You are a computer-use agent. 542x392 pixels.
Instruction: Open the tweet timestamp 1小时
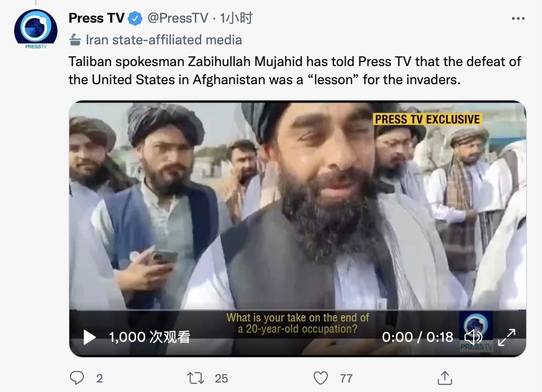[x=236, y=18]
